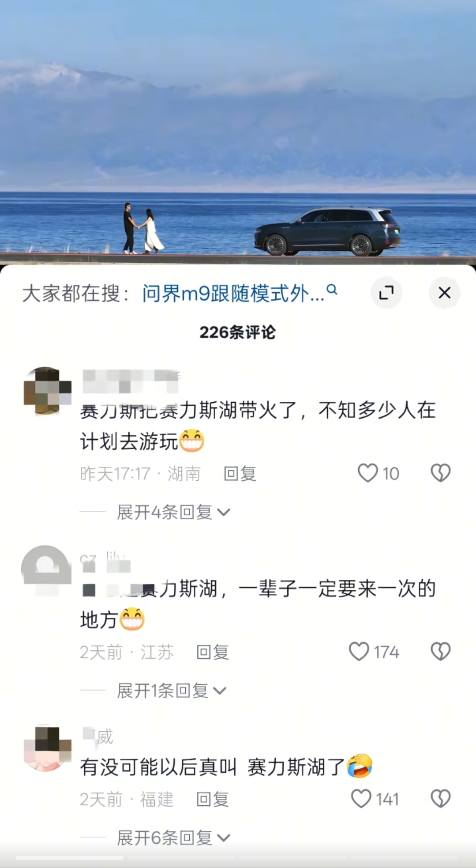
Task: Open the first commenter's pixelated avatar
Action: pyautogui.click(x=47, y=391)
